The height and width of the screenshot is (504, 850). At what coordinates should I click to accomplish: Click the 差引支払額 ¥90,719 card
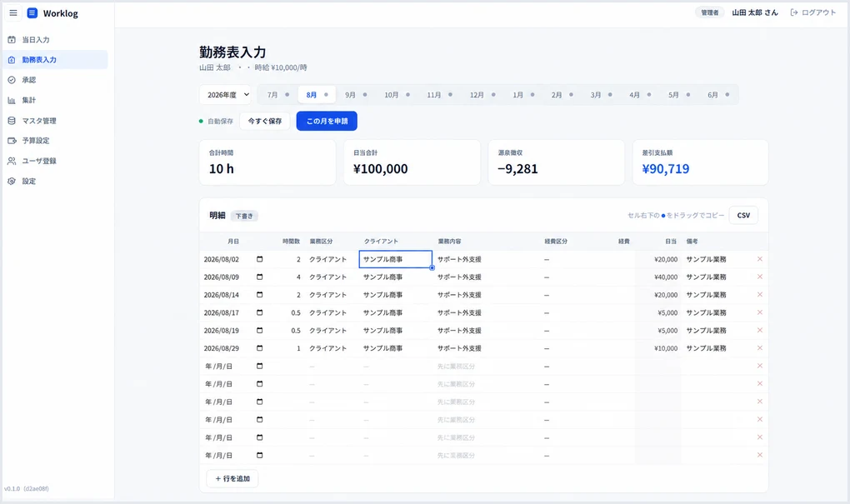[x=700, y=162]
